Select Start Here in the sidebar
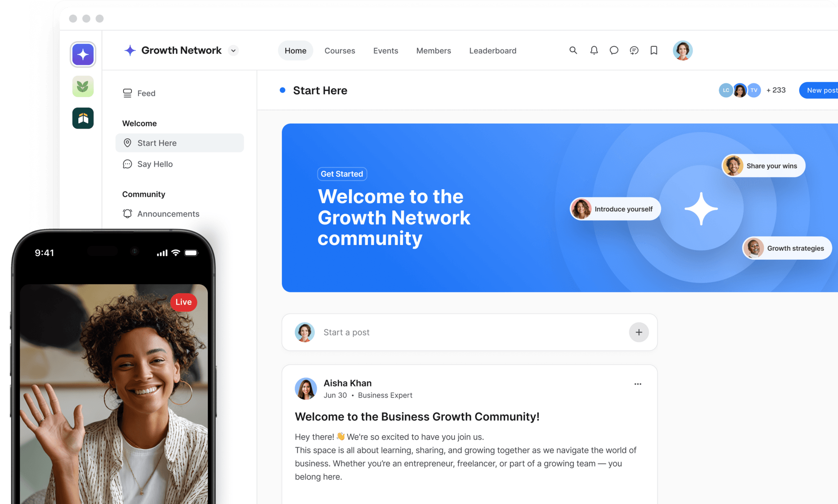838x504 pixels. tap(180, 143)
